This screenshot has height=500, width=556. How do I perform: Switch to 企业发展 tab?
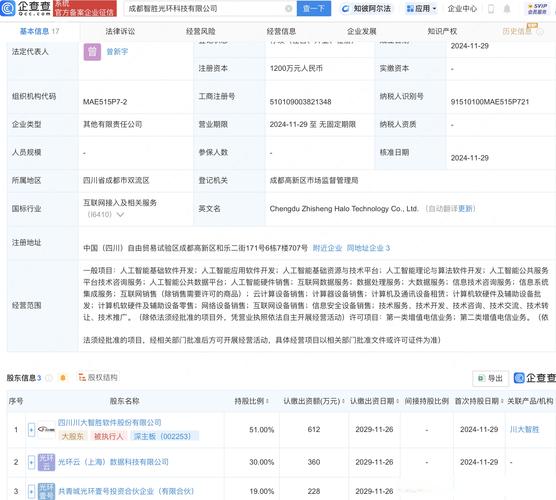click(361, 31)
